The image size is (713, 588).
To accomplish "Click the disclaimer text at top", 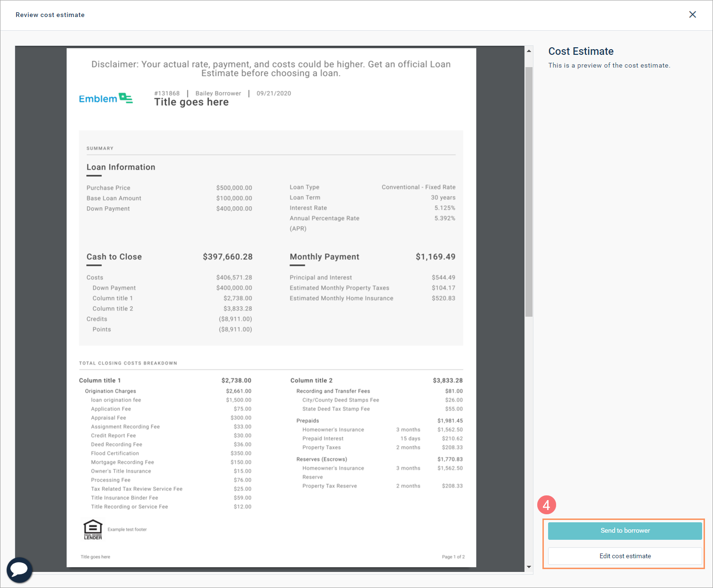I will coord(271,69).
